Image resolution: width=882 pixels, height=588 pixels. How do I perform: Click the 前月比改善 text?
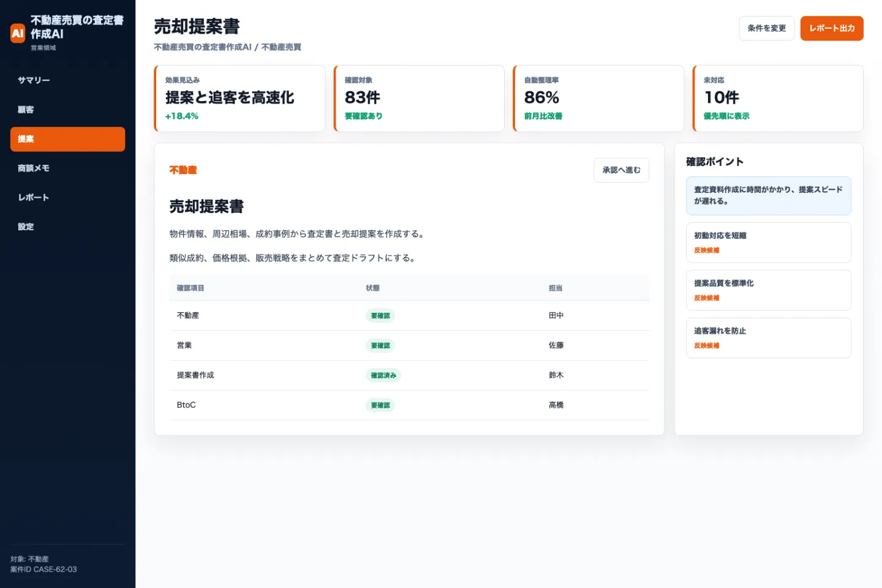[543, 116]
